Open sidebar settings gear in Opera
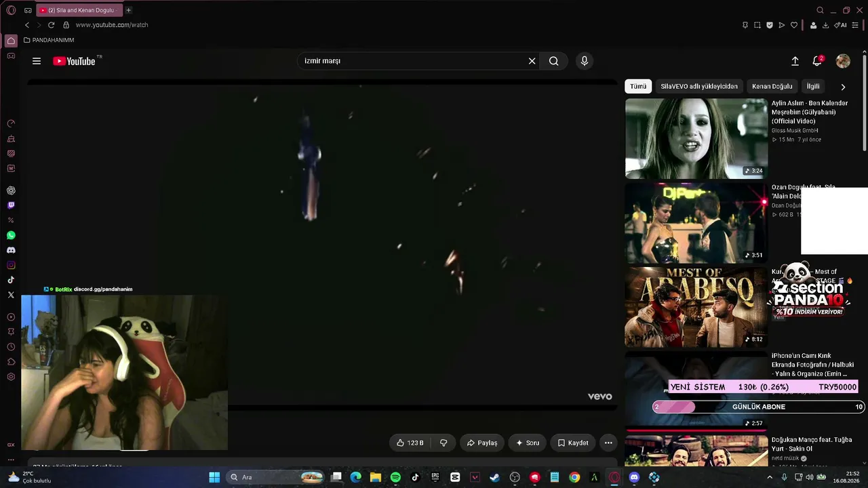The width and height of the screenshot is (868, 488). (11, 377)
